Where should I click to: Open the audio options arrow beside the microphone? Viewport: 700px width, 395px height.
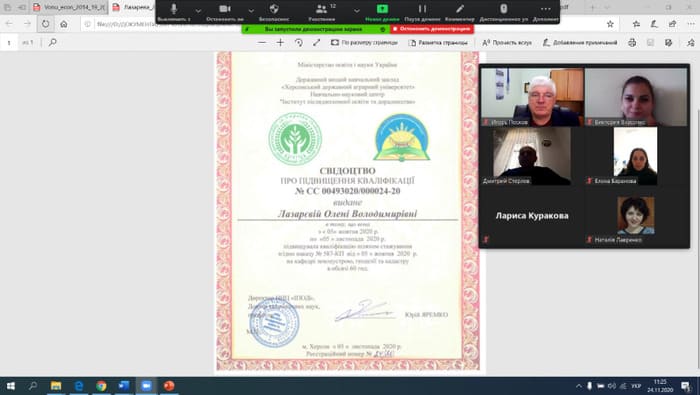point(198,11)
